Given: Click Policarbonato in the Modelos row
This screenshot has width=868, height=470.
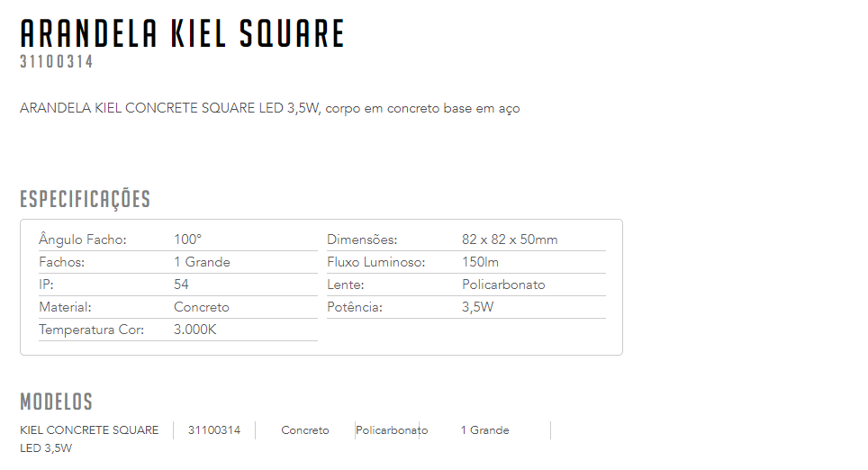Looking at the screenshot, I should pyautogui.click(x=392, y=430).
